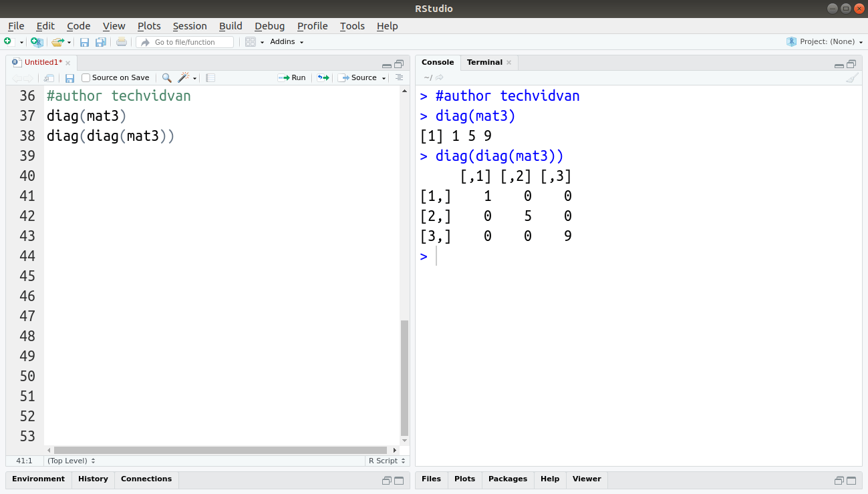This screenshot has height=494, width=868.
Task: Enable the Source on Save checkbox
Action: click(85, 77)
